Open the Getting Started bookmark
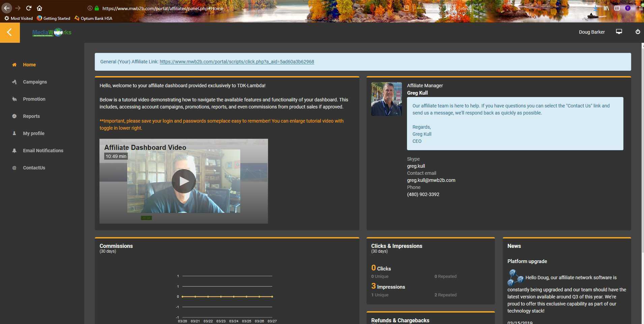 tap(54, 19)
